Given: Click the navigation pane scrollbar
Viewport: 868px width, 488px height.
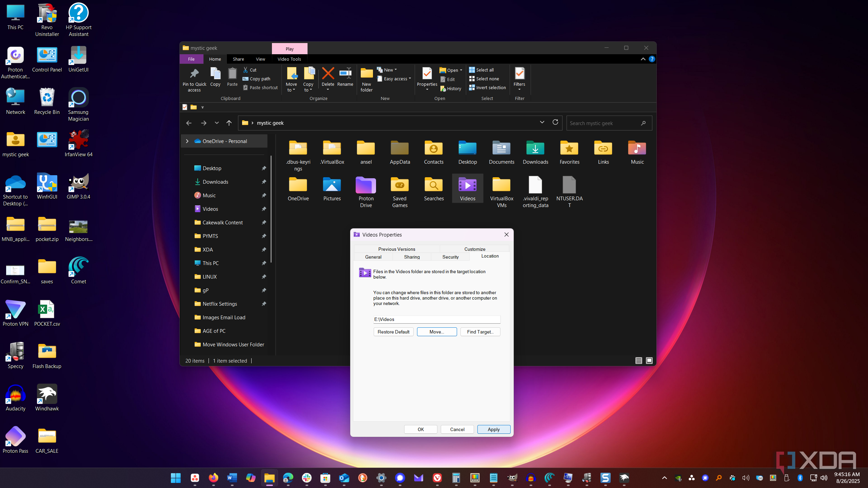Looking at the screenshot, I should tap(271, 209).
